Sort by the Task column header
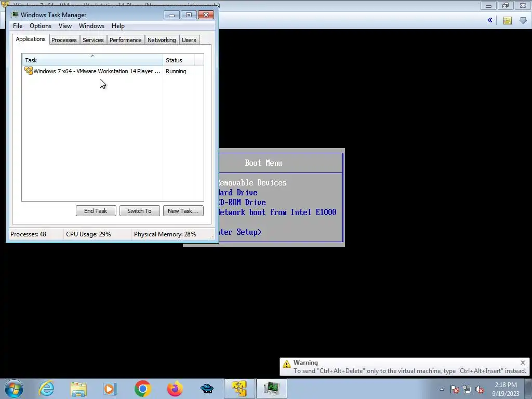The width and height of the screenshot is (532, 399). tap(92, 60)
